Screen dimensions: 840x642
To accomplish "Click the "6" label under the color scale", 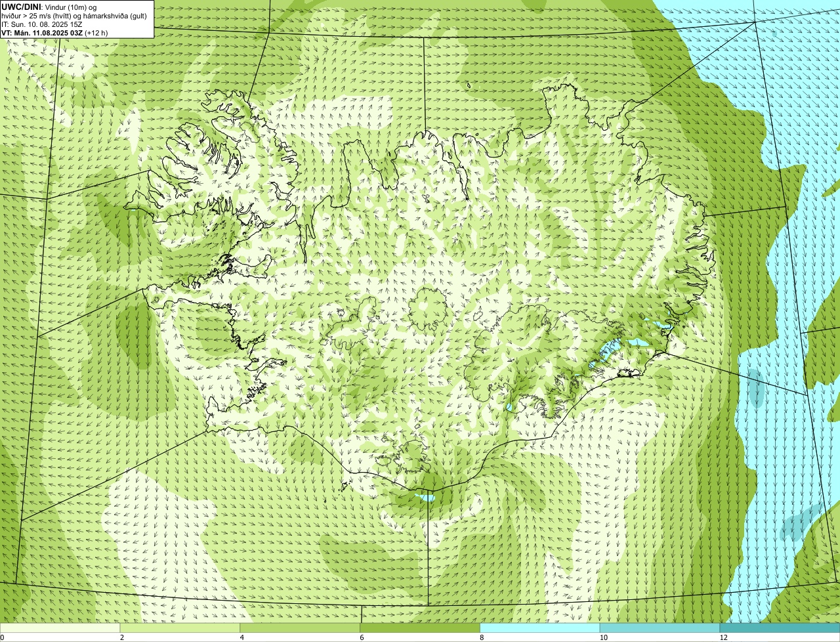I will pyautogui.click(x=362, y=637).
